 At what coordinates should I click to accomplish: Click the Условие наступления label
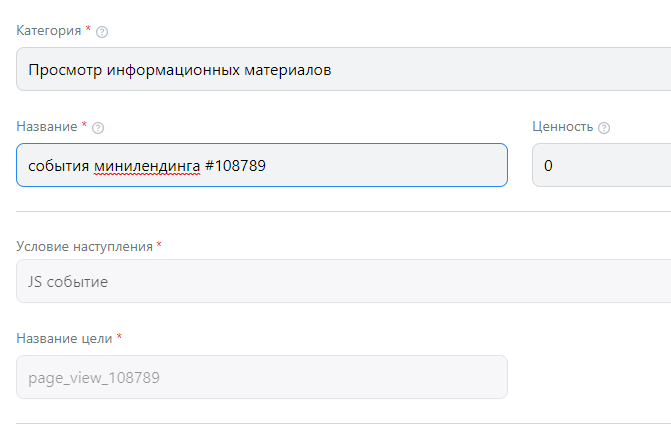point(84,246)
